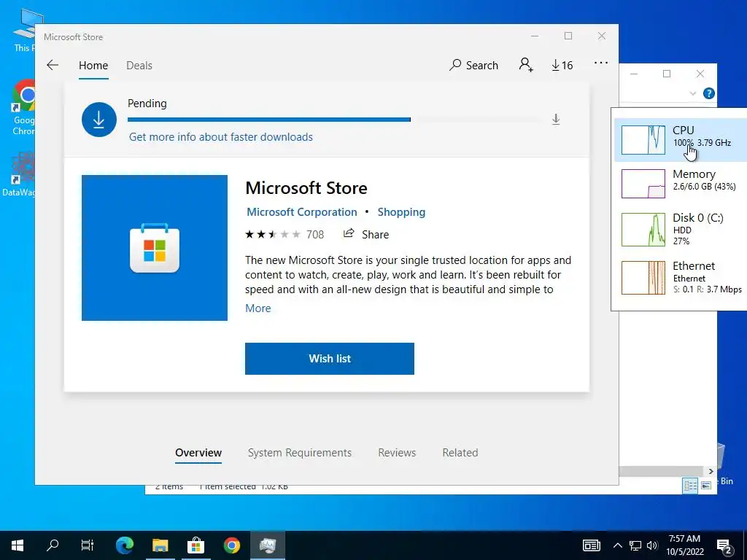Viewport: 747px width, 560px height.
Task: Click the sign-in account icon
Action: (x=526, y=65)
